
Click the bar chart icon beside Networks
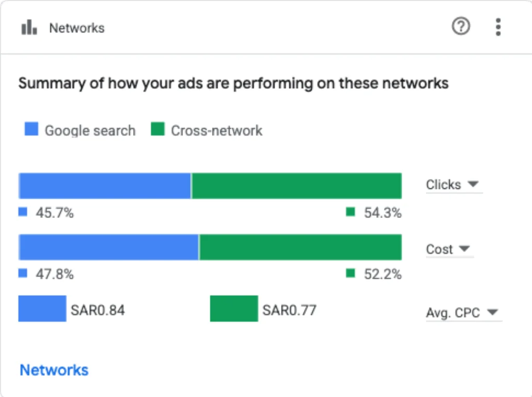pyautogui.click(x=29, y=27)
